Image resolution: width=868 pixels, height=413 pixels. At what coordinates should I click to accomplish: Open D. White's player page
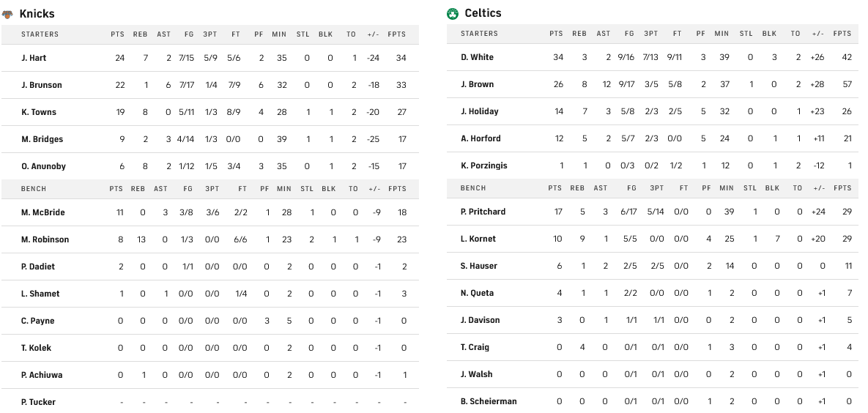pyautogui.click(x=477, y=57)
